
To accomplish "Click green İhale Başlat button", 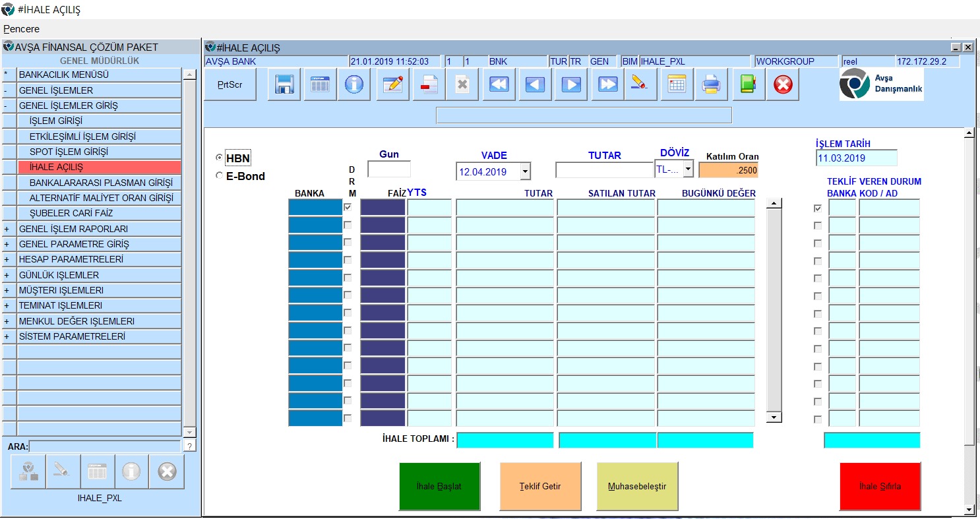I will coord(440,486).
